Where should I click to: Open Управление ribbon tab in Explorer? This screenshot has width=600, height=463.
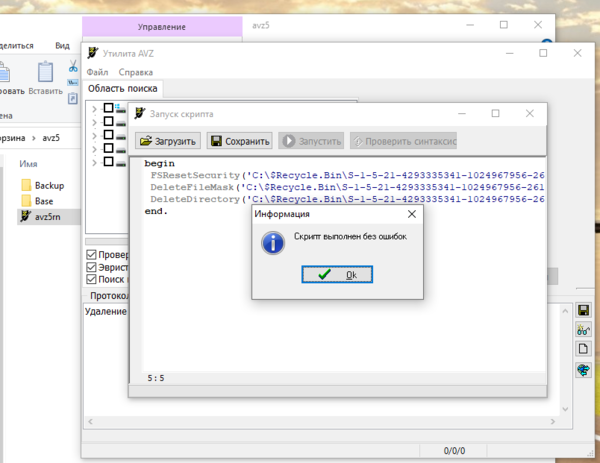click(162, 27)
